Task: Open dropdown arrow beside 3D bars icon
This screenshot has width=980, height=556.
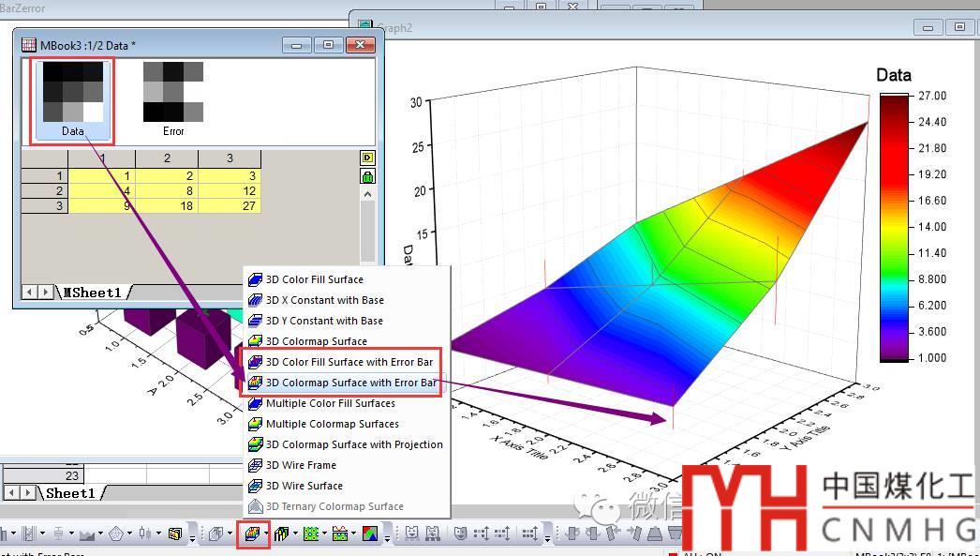Action: click(294, 534)
